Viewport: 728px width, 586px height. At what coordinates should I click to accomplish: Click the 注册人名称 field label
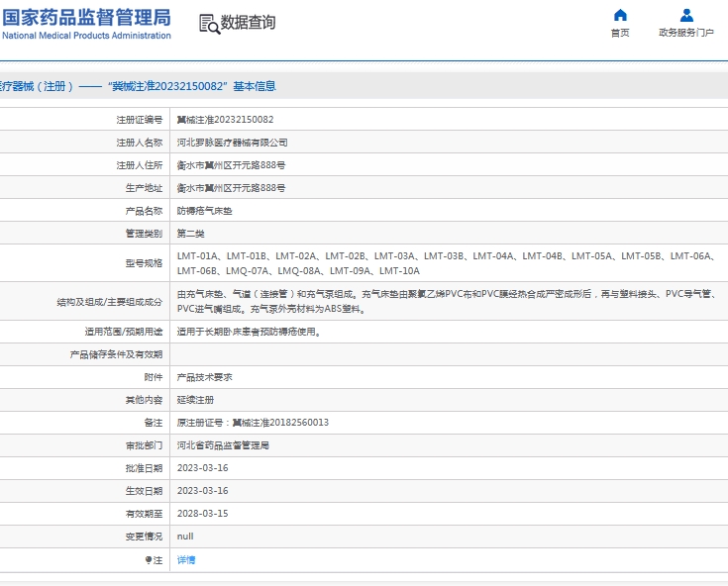140,143
